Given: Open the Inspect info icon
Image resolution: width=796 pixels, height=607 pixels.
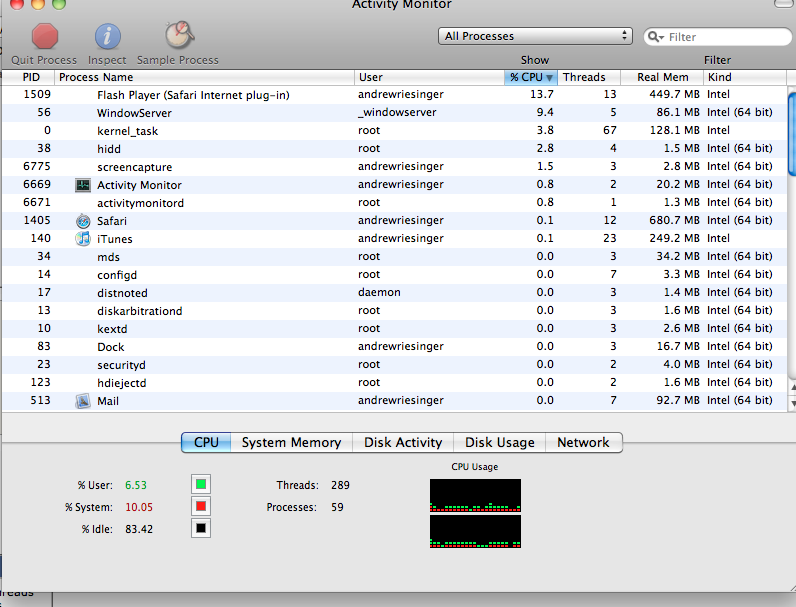Looking at the screenshot, I should tap(108, 36).
